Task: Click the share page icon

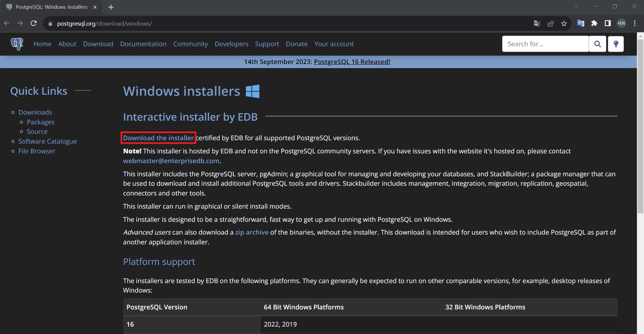Action: (x=550, y=23)
